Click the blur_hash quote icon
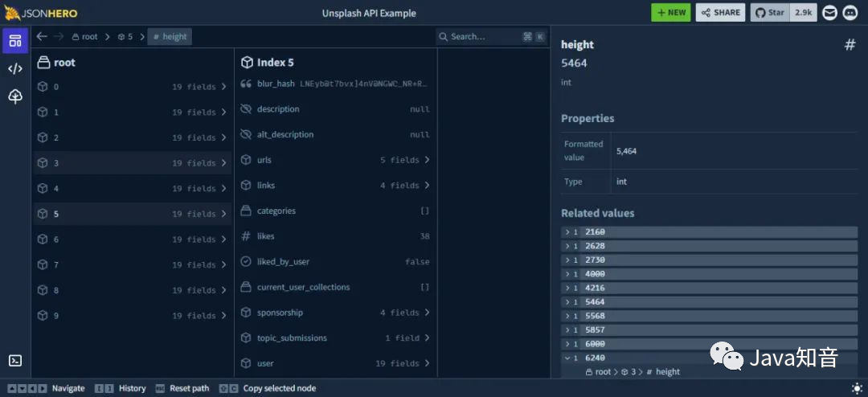The width and height of the screenshot is (868, 397). click(x=246, y=84)
